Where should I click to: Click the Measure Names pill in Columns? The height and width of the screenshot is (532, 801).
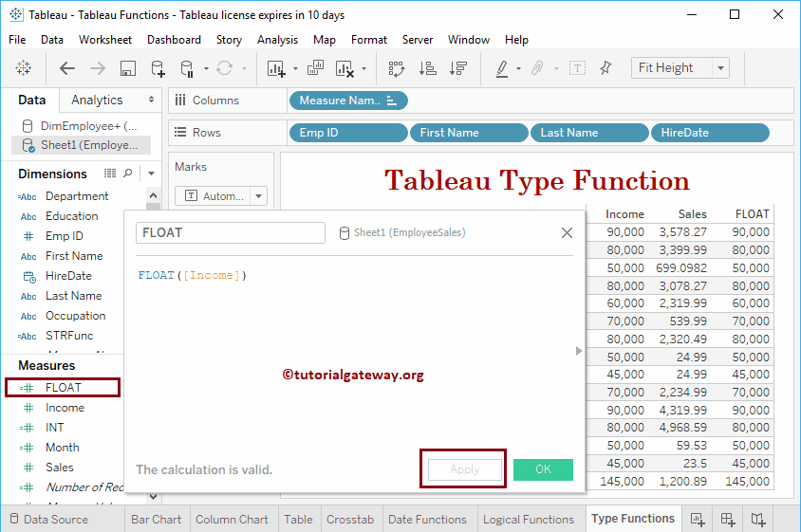348,101
